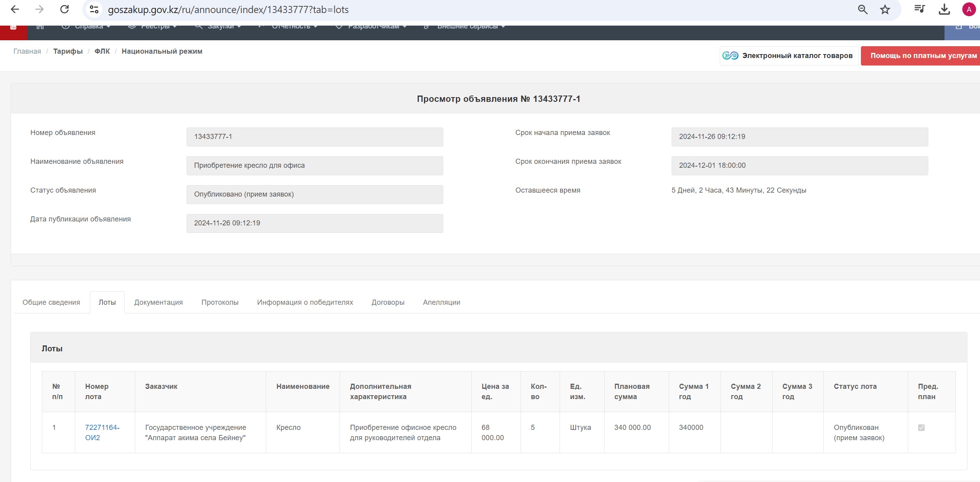Reload the goszakup page
The image size is (980, 482).
click(64, 9)
